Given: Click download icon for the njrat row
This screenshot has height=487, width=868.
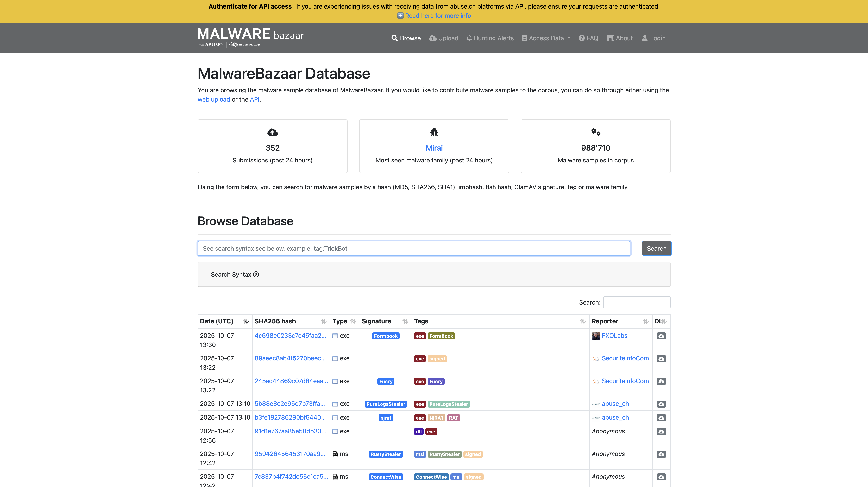Looking at the screenshot, I should 661,418.
